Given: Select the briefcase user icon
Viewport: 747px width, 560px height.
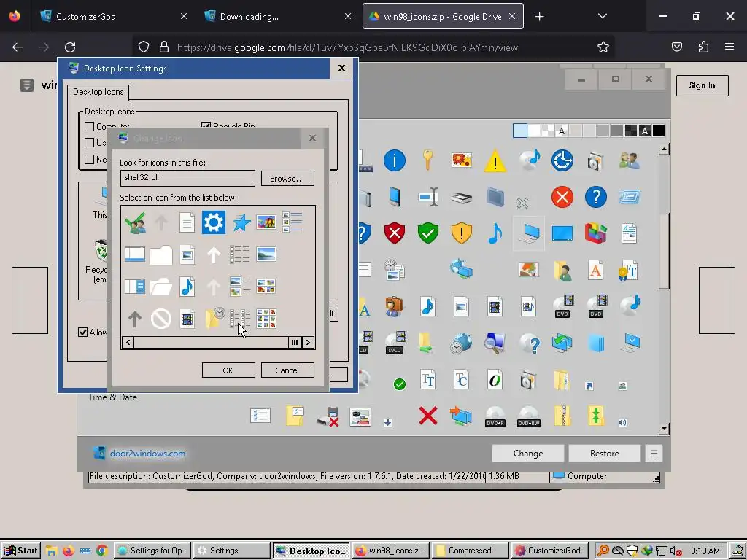Looking at the screenshot, I should 395,306.
